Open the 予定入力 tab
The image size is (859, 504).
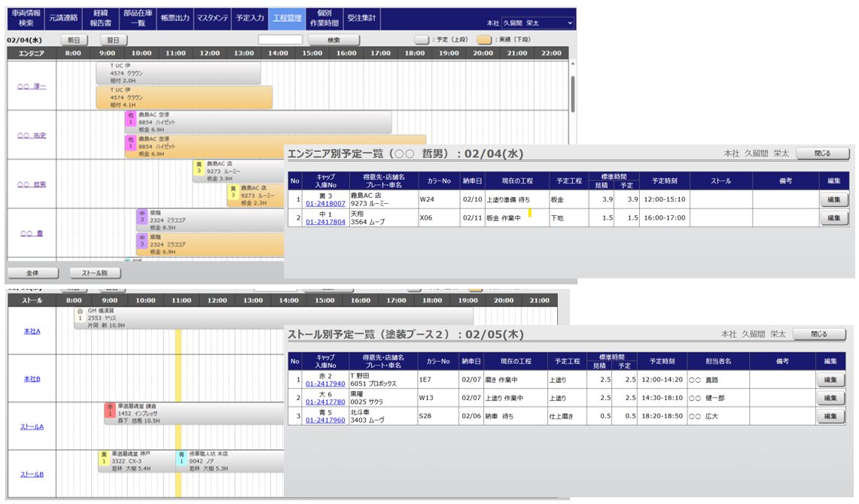click(x=249, y=18)
